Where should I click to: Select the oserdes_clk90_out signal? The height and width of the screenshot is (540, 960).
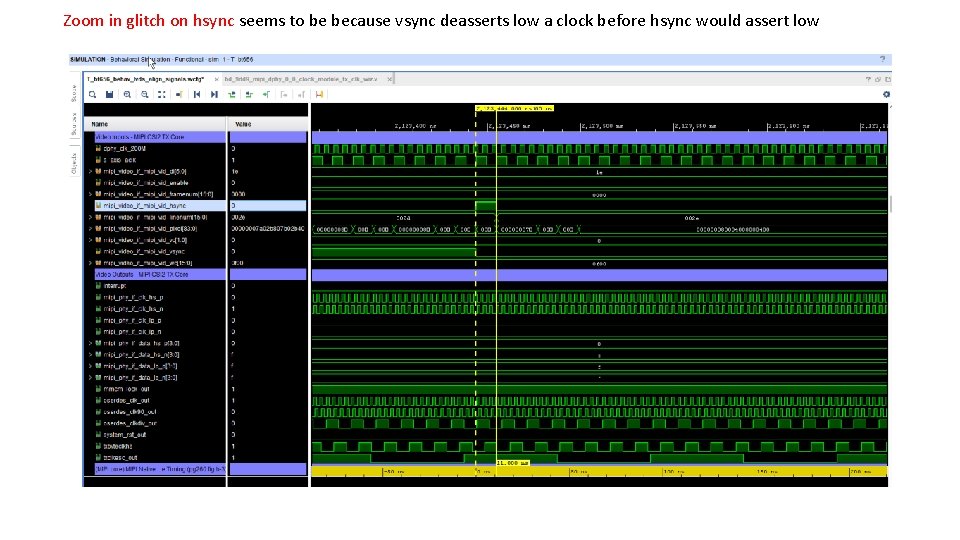tap(130, 412)
